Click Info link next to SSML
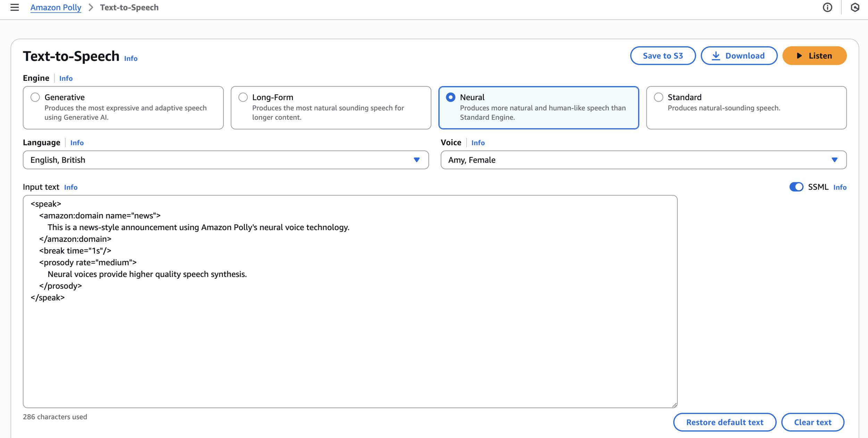 pos(840,187)
